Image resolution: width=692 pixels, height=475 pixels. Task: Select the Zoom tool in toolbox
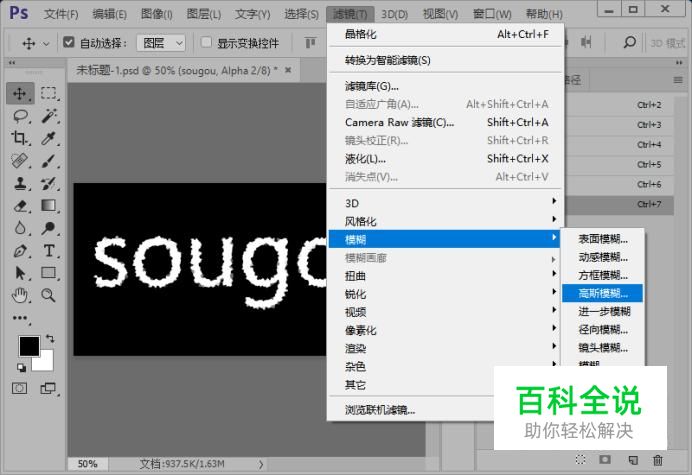click(x=49, y=295)
